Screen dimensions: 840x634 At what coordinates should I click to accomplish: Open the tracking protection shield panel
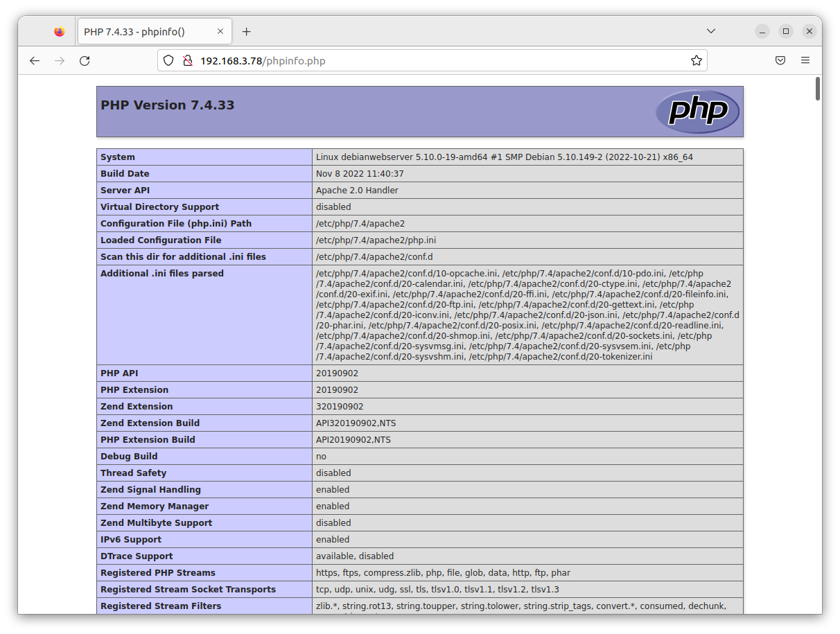[168, 60]
